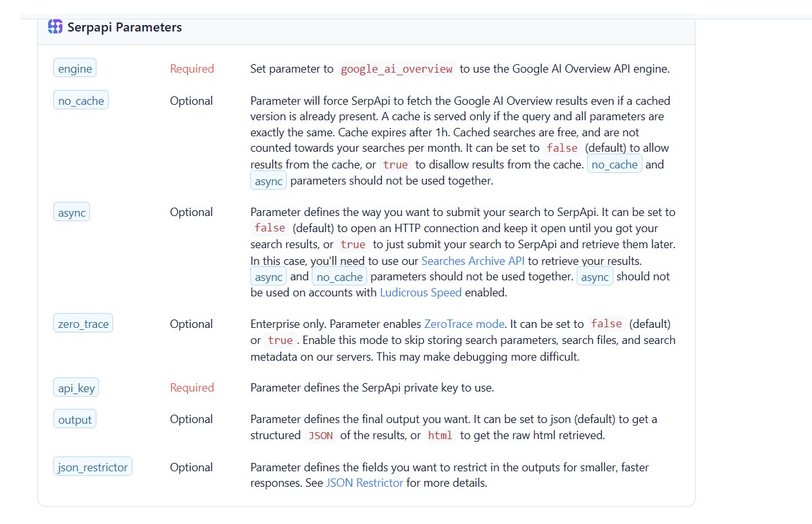This screenshot has height=524, width=812.
Task: Click the Serpapi Parameters logo icon
Action: pyautogui.click(x=55, y=27)
